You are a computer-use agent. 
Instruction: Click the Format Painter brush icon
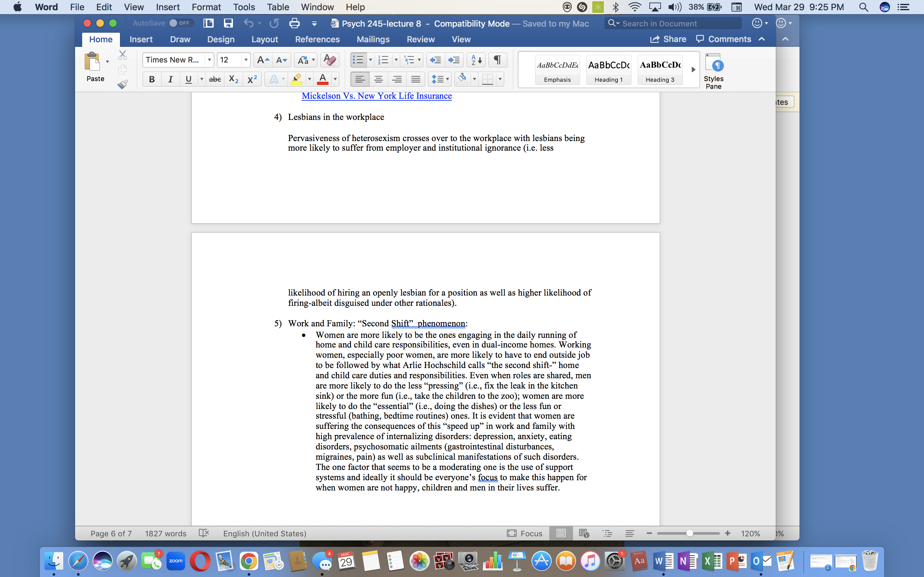[x=122, y=84]
